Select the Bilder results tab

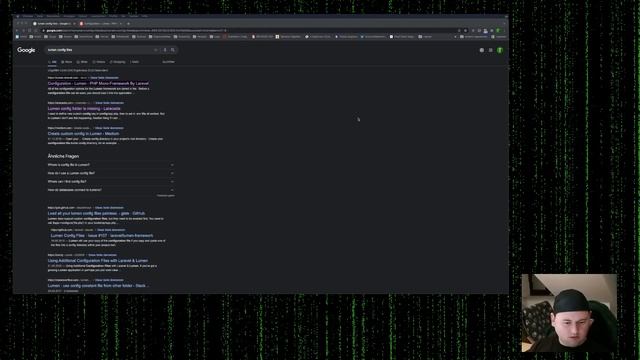pyautogui.click(x=82, y=62)
